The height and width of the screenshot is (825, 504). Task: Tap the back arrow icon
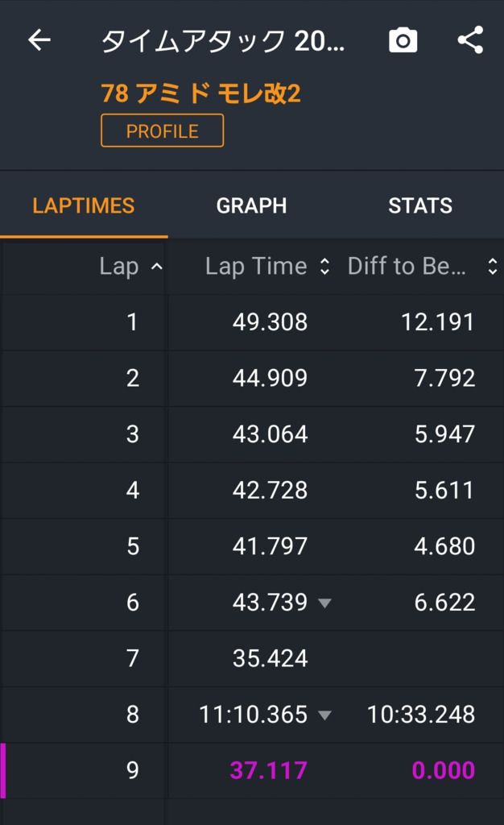click(x=39, y=40)
